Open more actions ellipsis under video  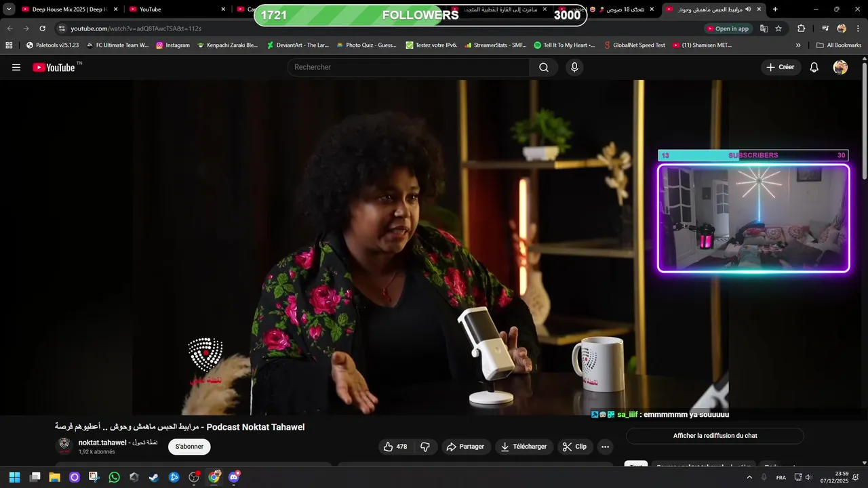[x=605, y=447]
